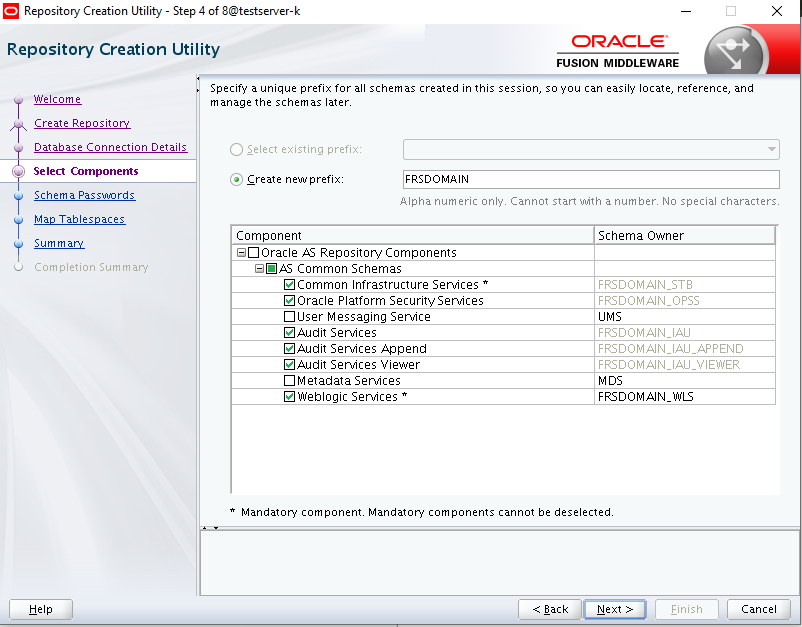Click the Fusion Middleware globe icon
802x627 pixels.
736,53
